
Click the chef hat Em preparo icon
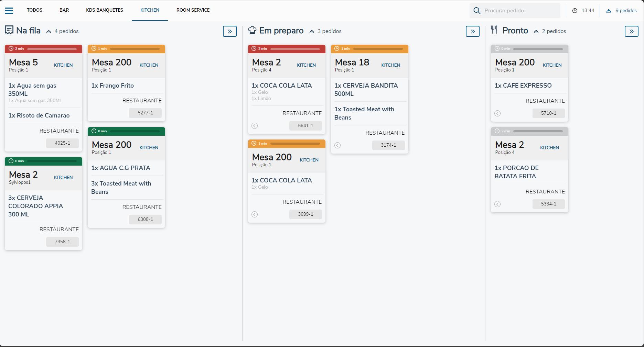252,31
